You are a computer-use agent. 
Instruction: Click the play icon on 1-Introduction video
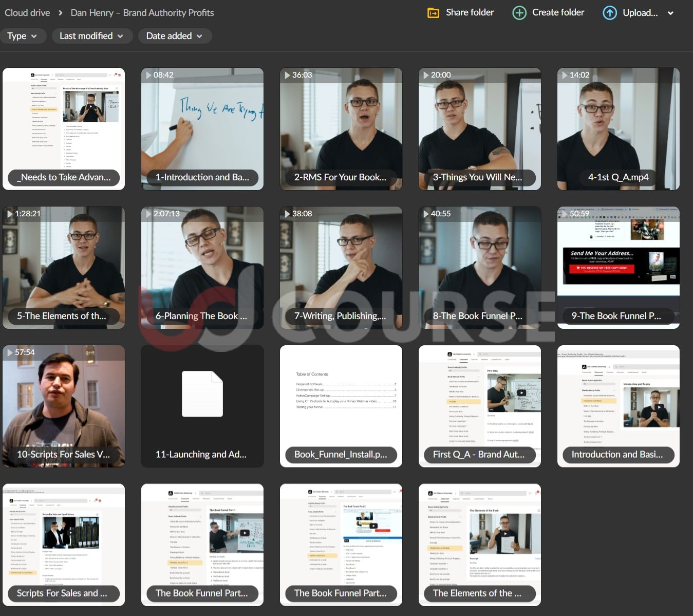[148, 75]
